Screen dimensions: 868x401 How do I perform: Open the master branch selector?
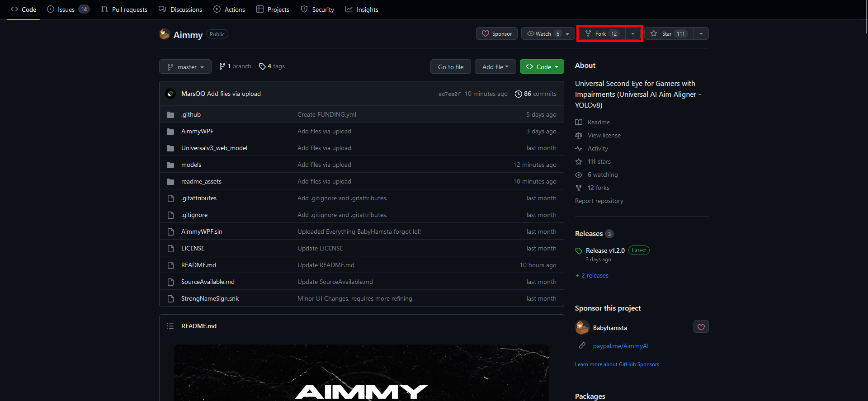[185, 66]
